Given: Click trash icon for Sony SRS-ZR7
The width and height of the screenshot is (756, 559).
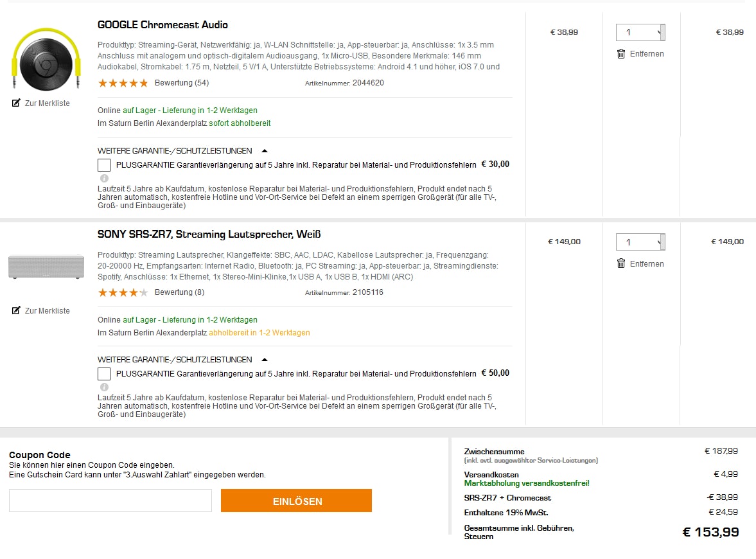Looking at the screenshot, I should (x=621, y=263).
